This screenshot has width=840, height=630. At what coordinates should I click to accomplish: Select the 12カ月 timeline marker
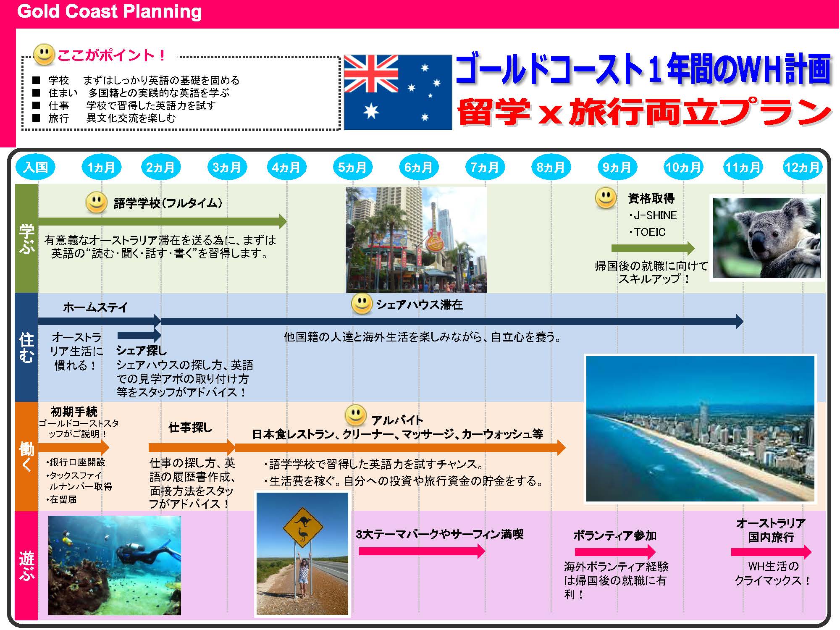[x=802, y=168]
